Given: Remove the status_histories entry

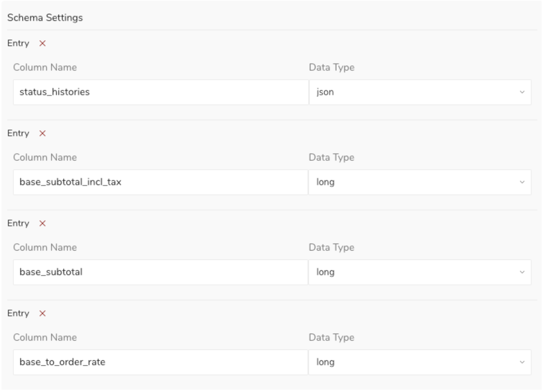Looking at the screenshot, I should (x=43, y=43).
